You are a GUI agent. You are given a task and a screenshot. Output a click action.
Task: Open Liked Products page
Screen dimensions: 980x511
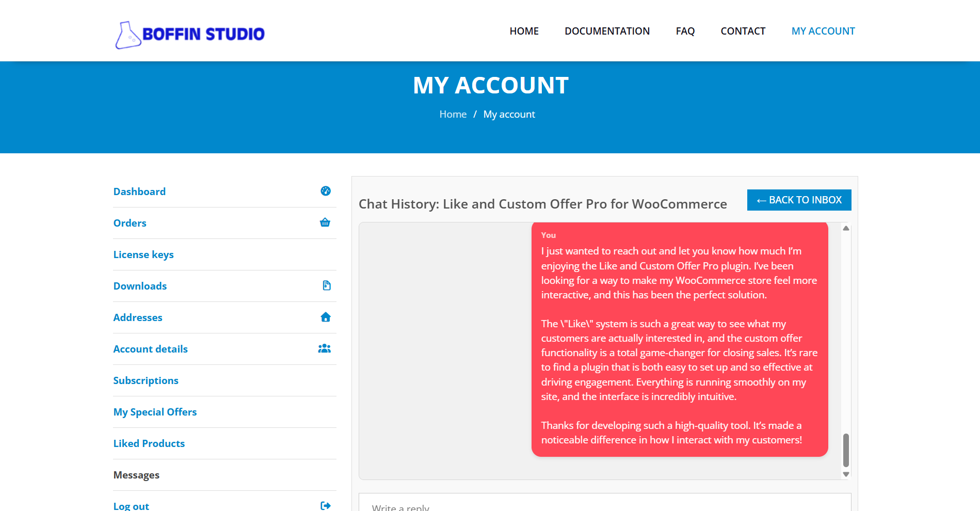[x=149, y=443]
